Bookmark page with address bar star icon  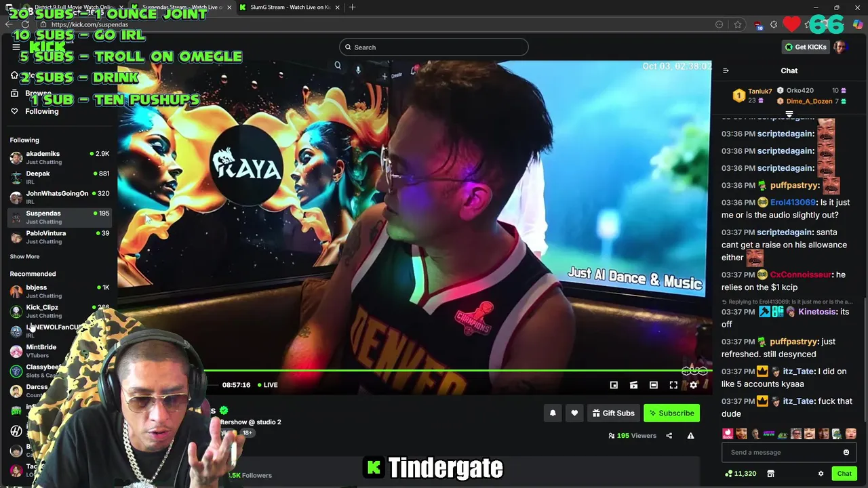(738, 24)
